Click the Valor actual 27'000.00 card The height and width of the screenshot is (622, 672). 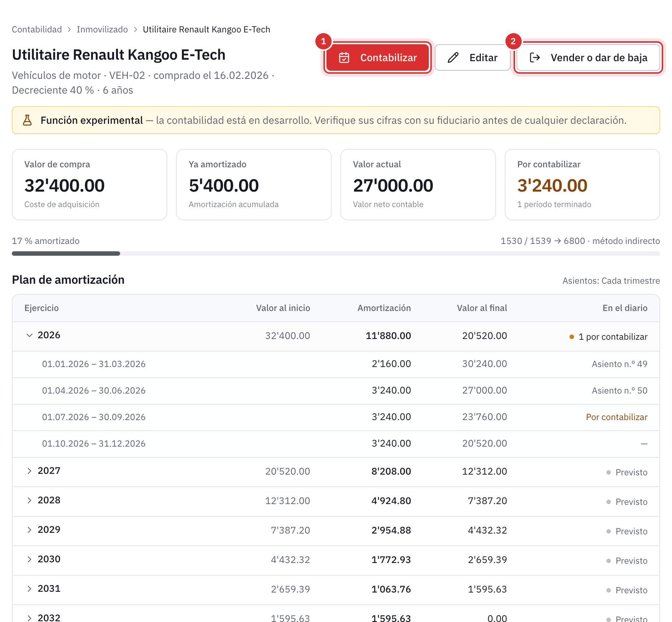(x=418, y=185)
